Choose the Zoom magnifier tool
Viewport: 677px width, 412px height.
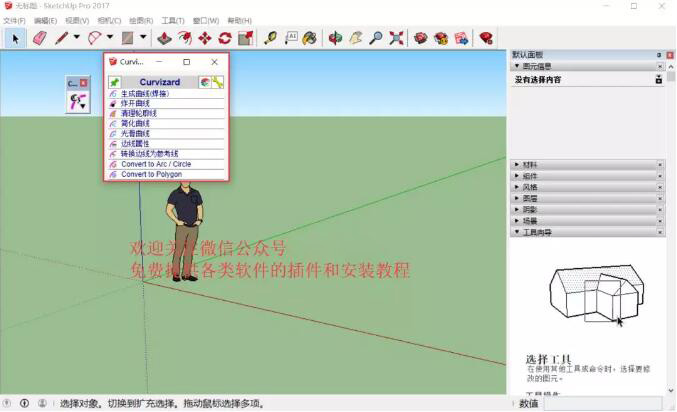pyautogui.click(x=376, y=38)
